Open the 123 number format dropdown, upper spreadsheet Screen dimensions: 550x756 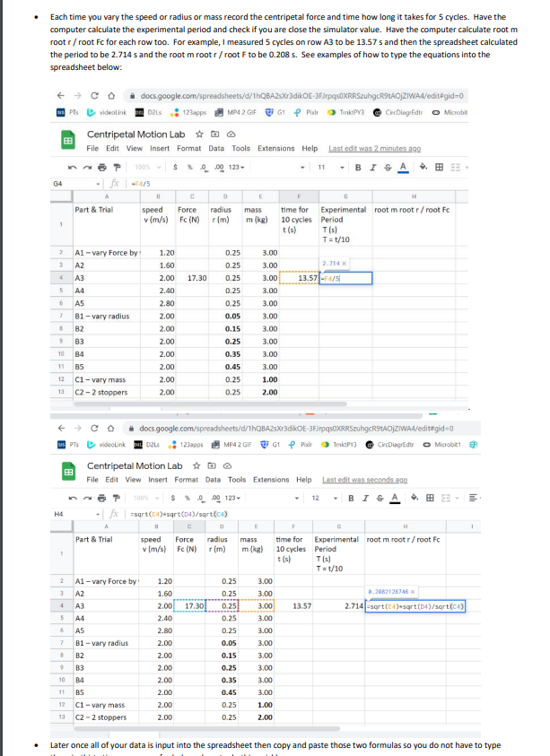(236, 168)
